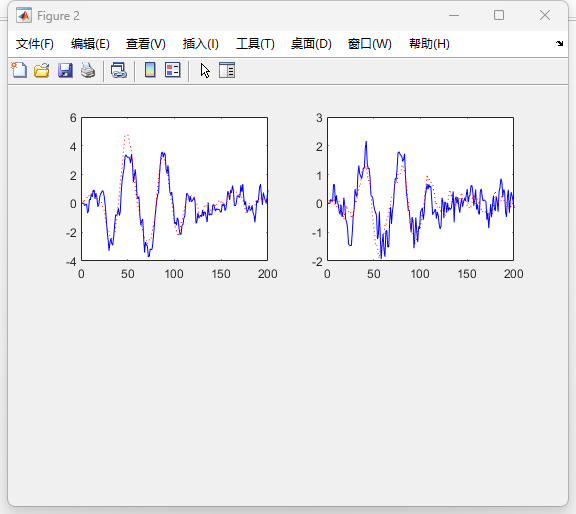Print the figure with the printer icon
This screenshot has width=576, height=514.
[x=88, y=70]
